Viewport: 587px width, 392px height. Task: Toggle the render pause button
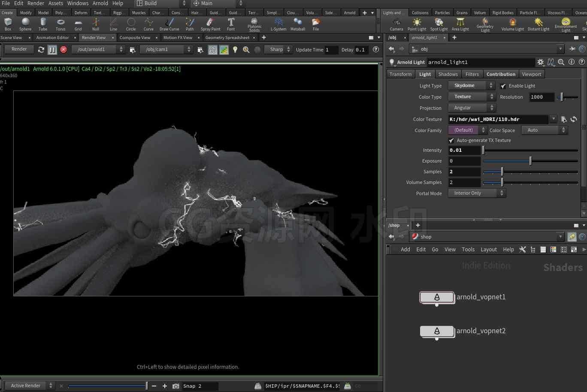click(x=52, y=49)
